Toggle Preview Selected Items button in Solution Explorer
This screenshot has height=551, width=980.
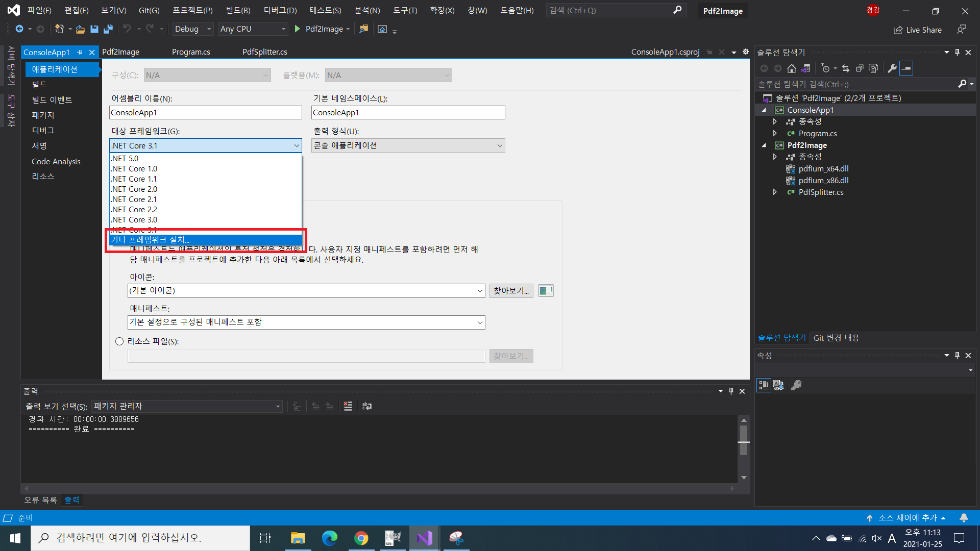click(x=906, y=68)
